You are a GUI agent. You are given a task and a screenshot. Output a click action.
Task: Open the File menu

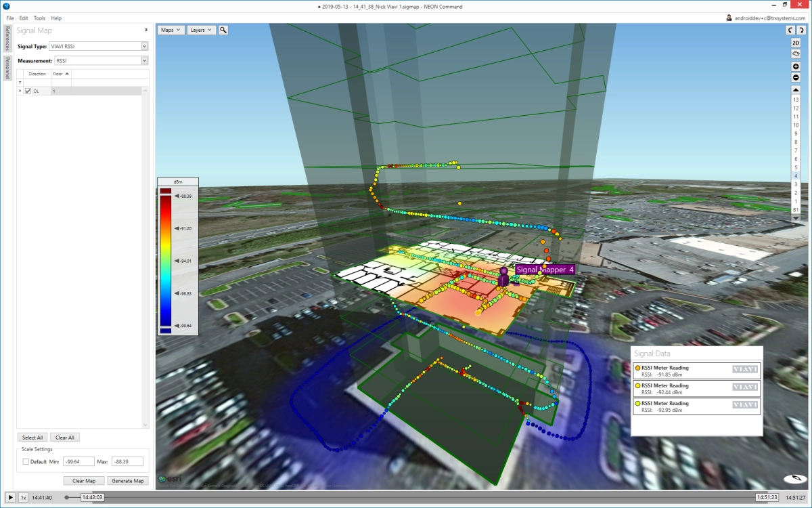click(x=10, y=18)
